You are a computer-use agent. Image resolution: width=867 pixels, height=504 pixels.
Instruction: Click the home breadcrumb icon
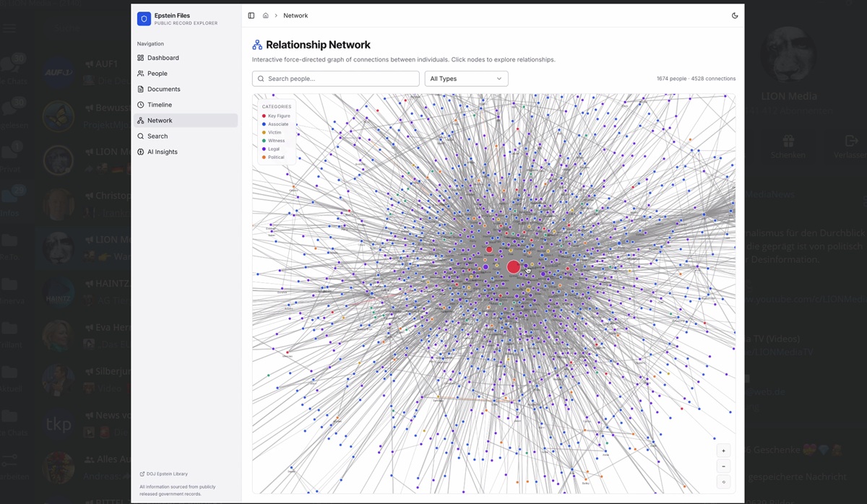click(266, 15)
